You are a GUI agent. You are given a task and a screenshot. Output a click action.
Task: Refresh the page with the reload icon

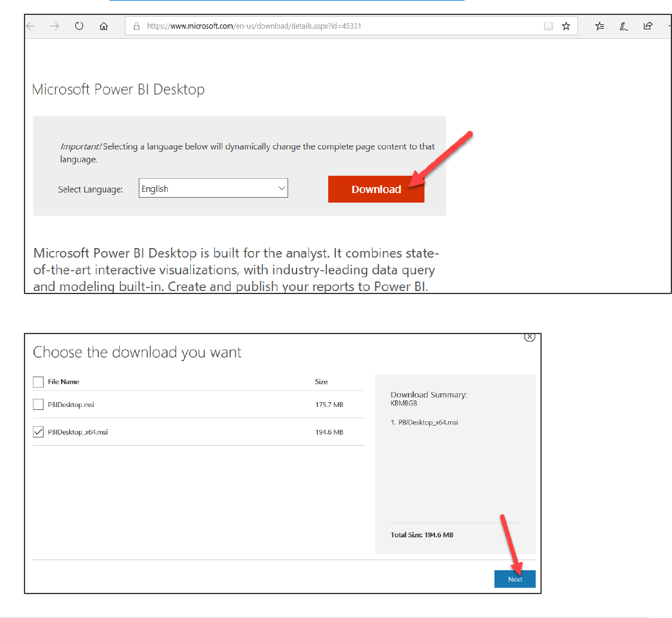[x=79, y=26]
